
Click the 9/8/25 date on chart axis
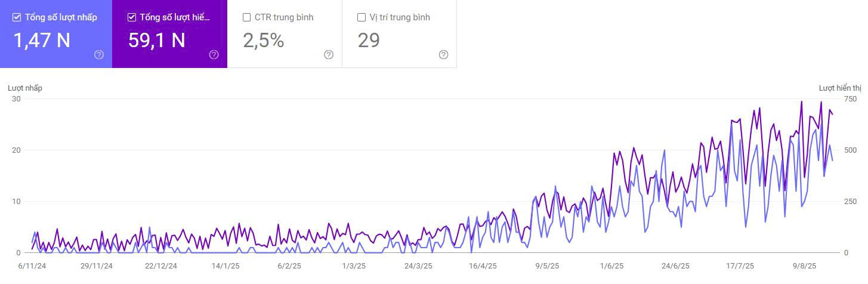[x=804, y=266]
